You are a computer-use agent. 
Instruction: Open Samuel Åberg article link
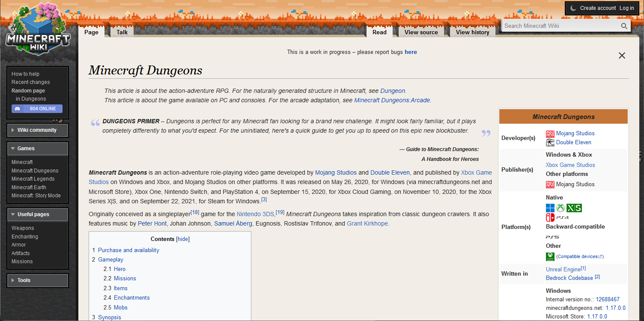233,224
